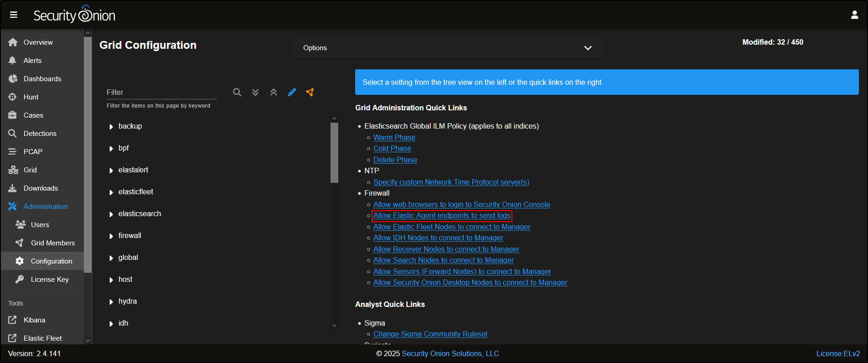
Task: Click into the Filter input field
Action: (161, 92)
